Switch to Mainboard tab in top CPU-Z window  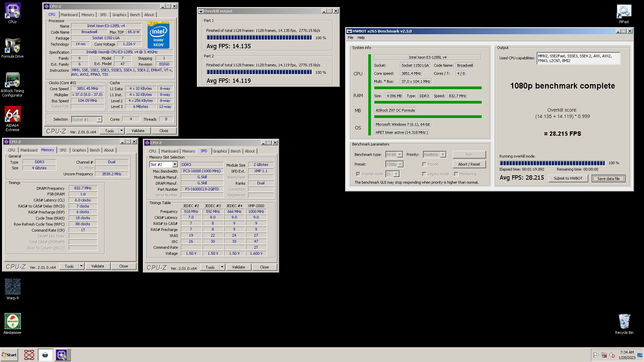click(69, 15)
